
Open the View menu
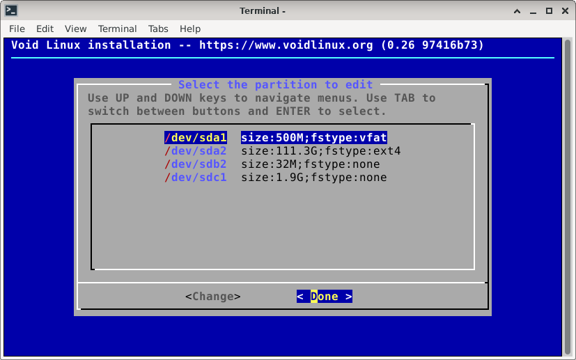coord(75,29)
